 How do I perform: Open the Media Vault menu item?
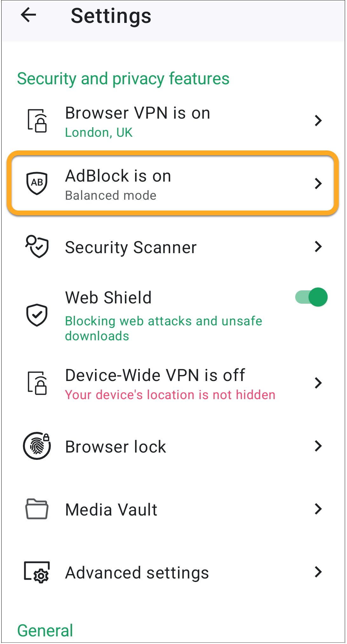pos(111,509)
